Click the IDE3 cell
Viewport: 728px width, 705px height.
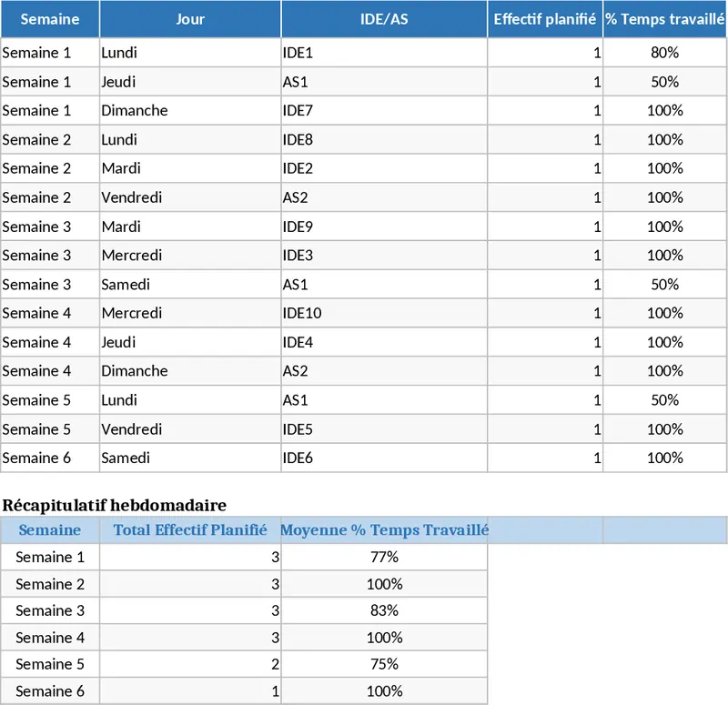pyautogui.click(x=384, y=256)
